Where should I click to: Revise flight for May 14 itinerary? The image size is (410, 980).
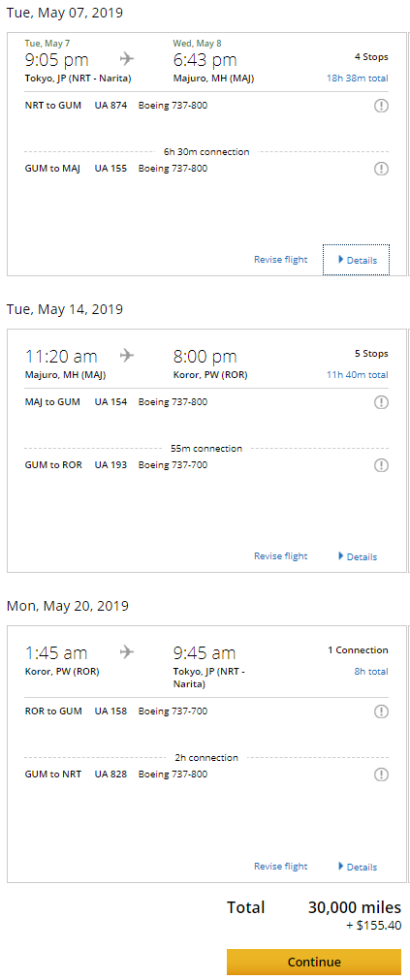pyautogui.click(x=281, y=556)
